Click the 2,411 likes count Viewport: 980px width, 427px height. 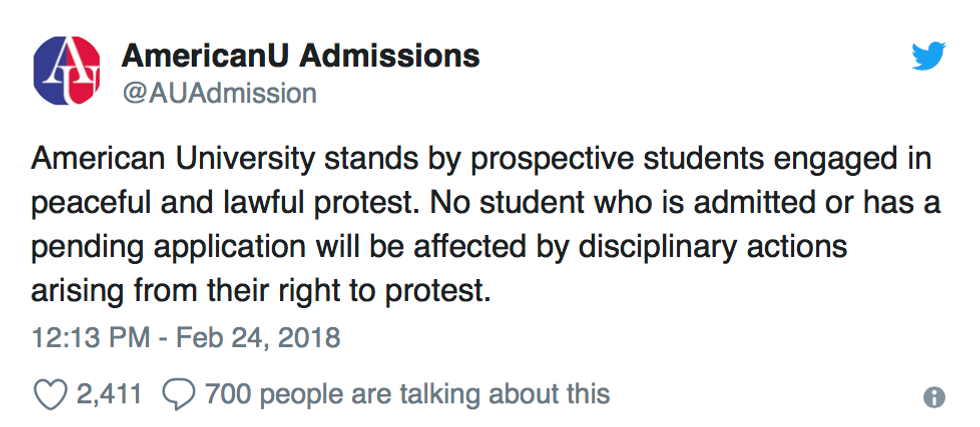point(109,394)
